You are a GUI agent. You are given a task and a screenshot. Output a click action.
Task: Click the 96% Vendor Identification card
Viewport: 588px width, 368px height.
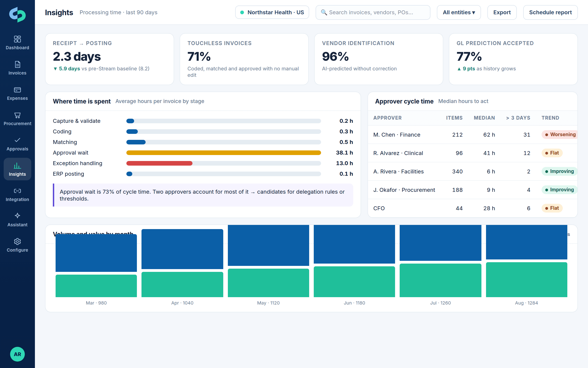379,59
